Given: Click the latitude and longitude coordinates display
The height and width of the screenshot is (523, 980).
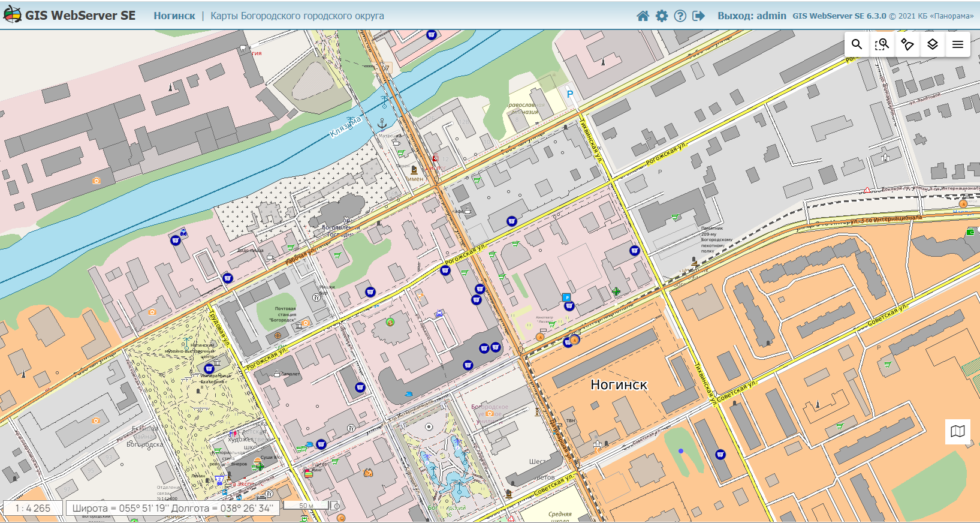Looking at the screenshot, I should pos(172,508).
